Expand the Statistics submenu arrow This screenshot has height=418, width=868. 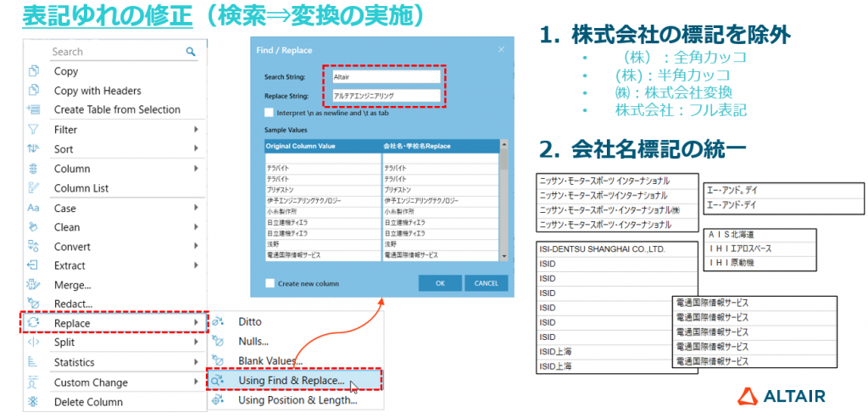[x=196, y=362]
